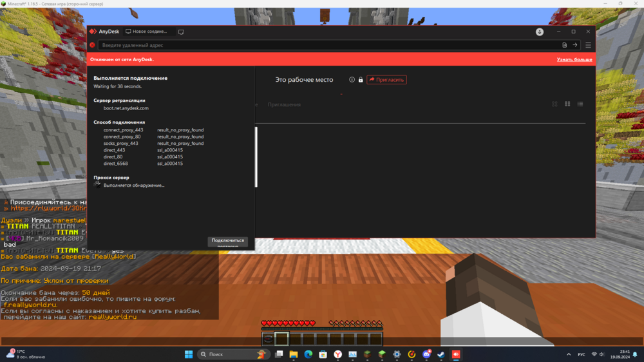
Task: Click the connect arrow in address bar
Action: (x=575, y=45)
